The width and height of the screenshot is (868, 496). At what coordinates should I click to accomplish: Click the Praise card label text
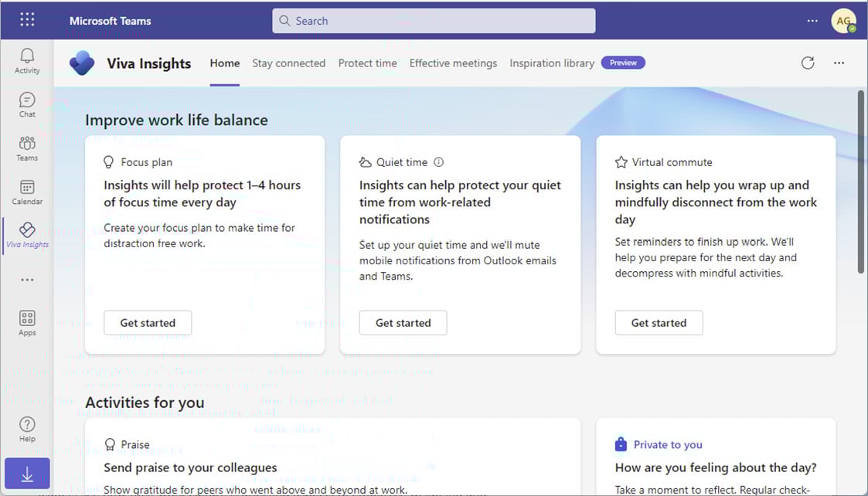coord(135,444)
